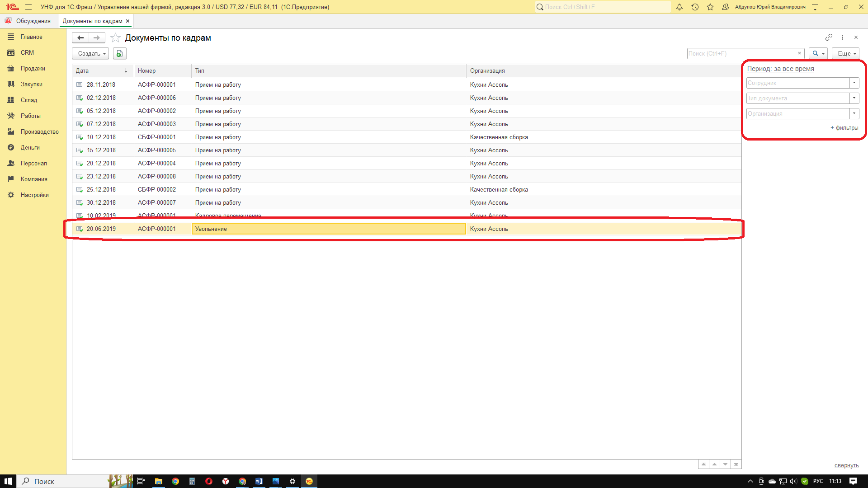
Task: Open the Производство section
Action: pos(33,131)
